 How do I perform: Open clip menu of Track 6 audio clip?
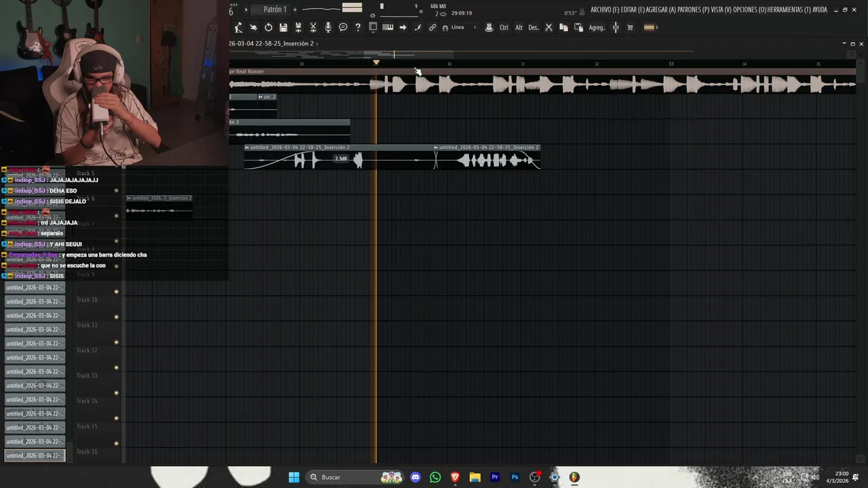[129, 198]
